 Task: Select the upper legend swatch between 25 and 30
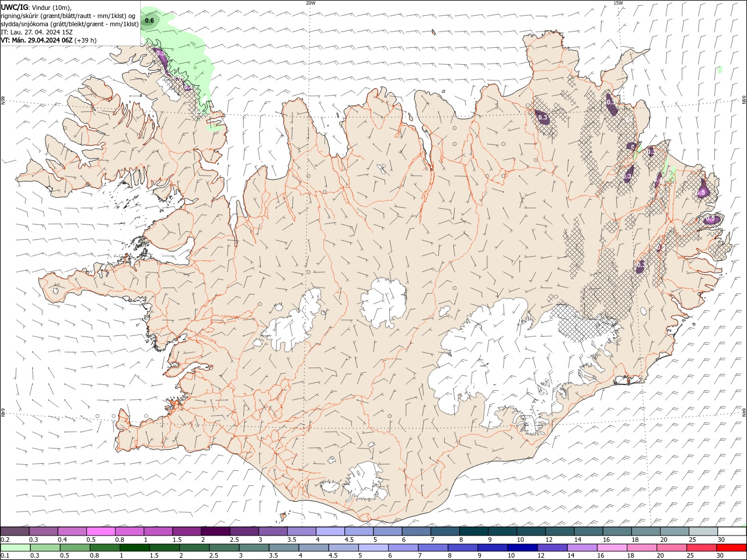coord(703,531)
